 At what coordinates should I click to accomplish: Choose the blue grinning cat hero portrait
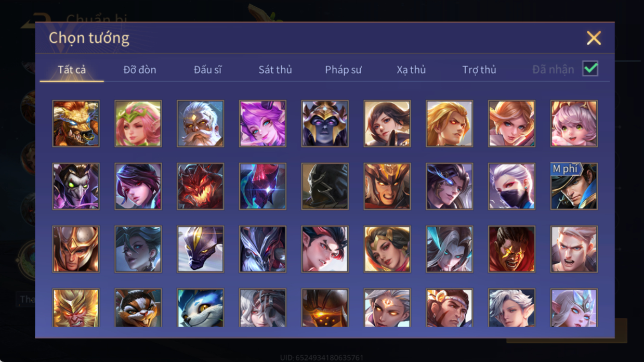200,308
